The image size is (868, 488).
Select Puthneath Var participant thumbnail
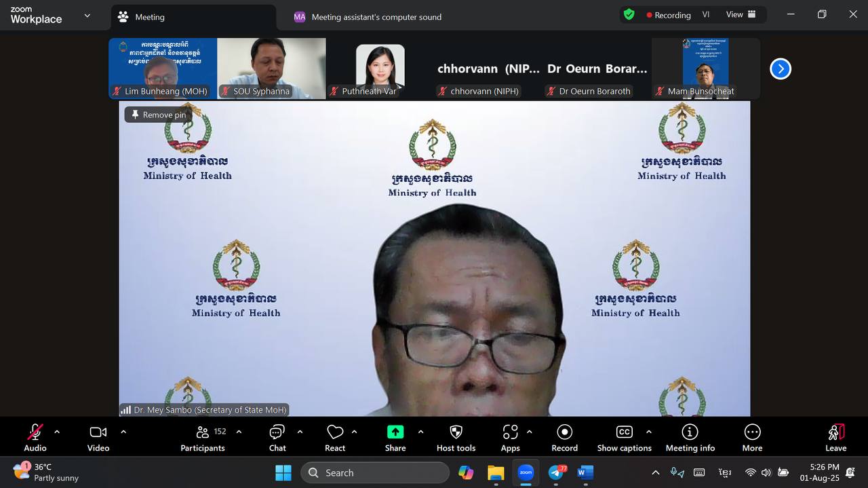pos(380,69)
